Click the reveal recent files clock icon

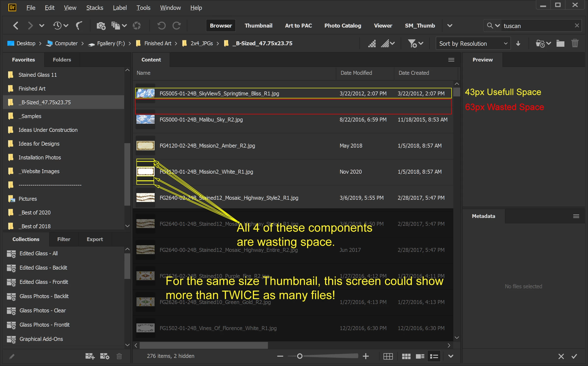point(58,26)
